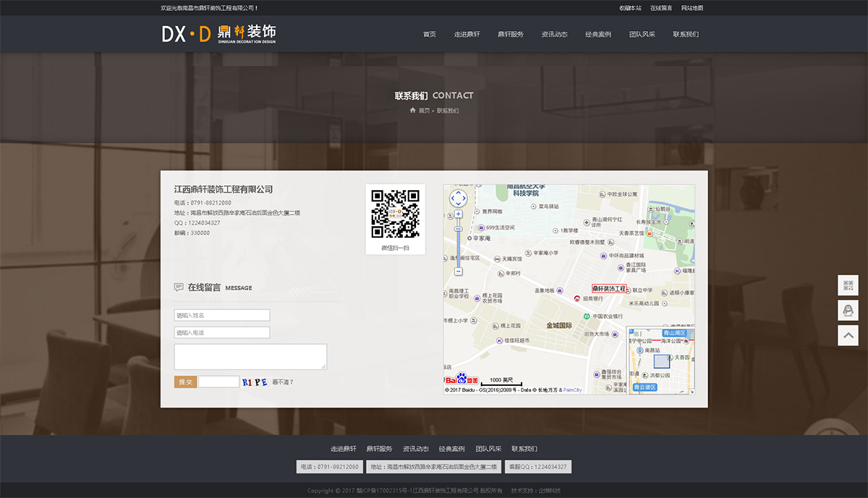The width and height of the screenshot is (868, 498).
Task: Submit the message with 提交 button
Action: coord(185,382)
